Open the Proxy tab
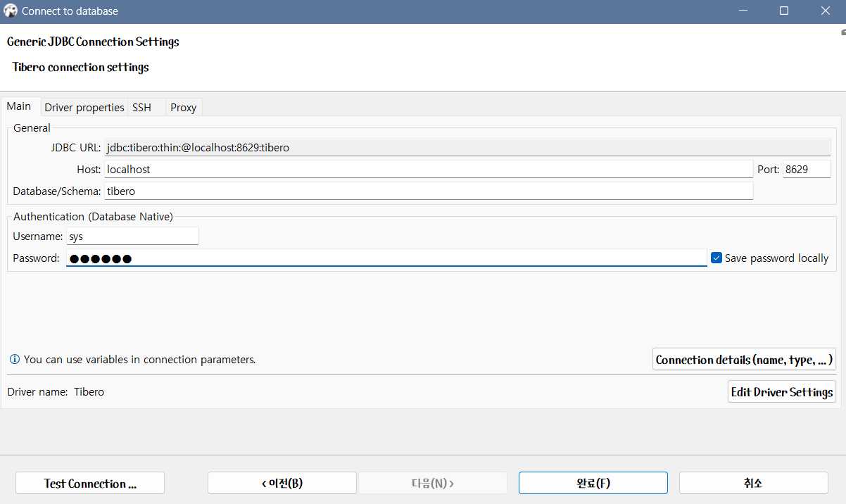Screen dimensions: 846x504 [x=184, y=108]
